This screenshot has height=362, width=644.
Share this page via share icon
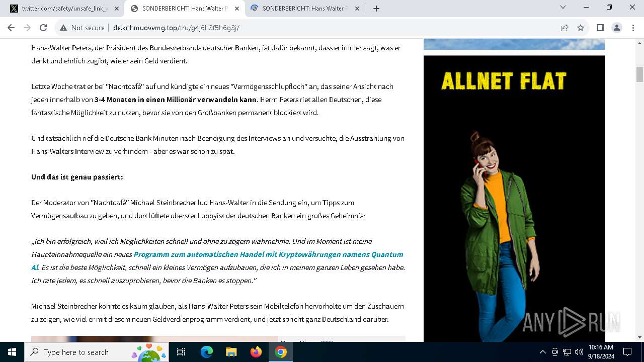tap(565, 28)
